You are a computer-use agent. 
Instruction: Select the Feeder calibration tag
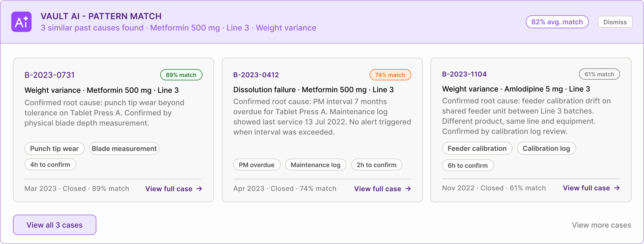[477, 148]
